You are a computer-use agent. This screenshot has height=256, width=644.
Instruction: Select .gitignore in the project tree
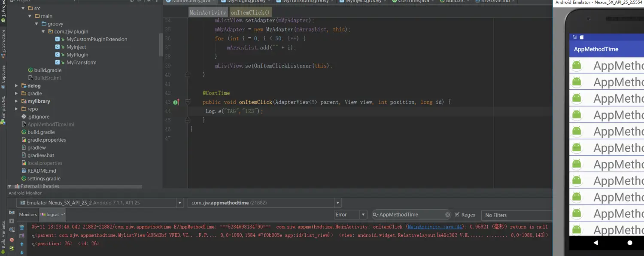click(38, 116)
